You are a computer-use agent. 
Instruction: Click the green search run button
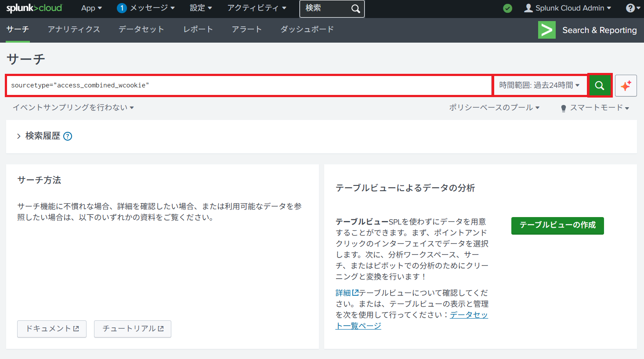click(x=600, y=86)
